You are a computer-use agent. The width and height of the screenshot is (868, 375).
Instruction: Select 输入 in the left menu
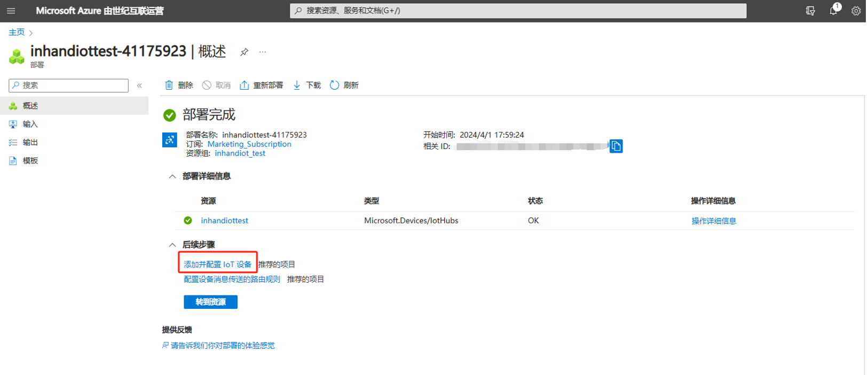pos(74,124)
